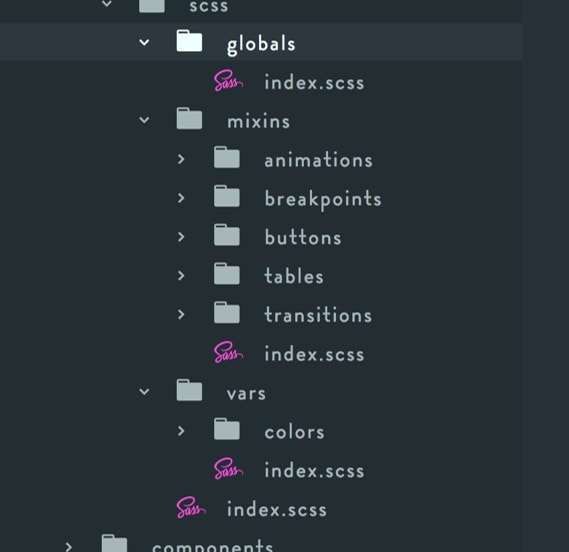Image resolution: width=569 pixels, height=552 pixels.
Task: Collapse the vars folder chevron
Action: point(144,392)
